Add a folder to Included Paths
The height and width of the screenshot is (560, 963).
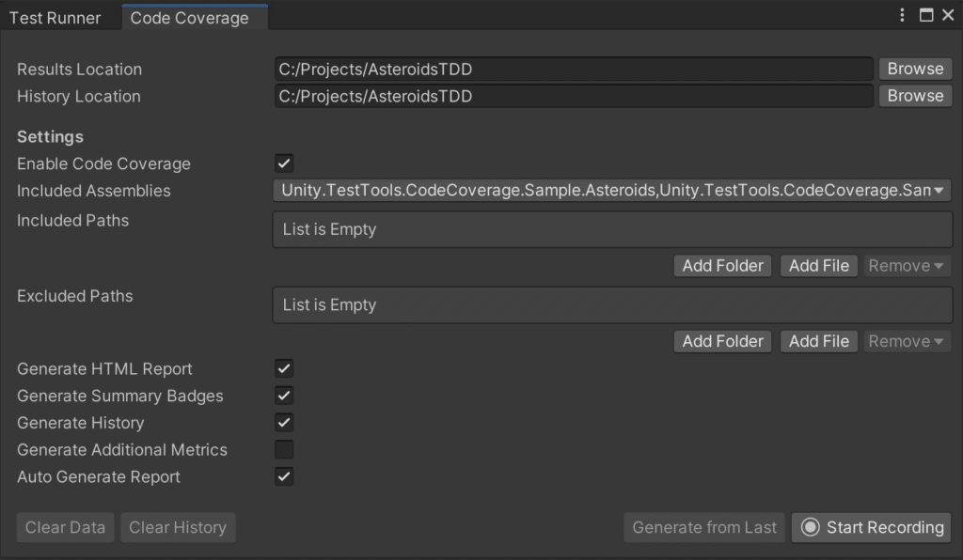(722, 265)
